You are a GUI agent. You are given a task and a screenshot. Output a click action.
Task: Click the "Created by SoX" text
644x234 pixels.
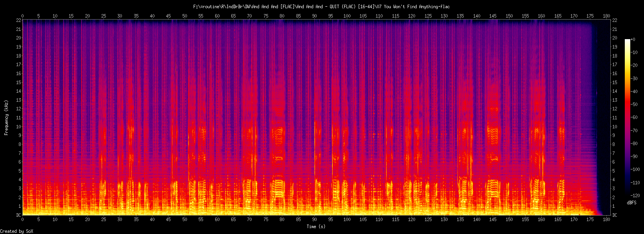(x=16, y=231)
